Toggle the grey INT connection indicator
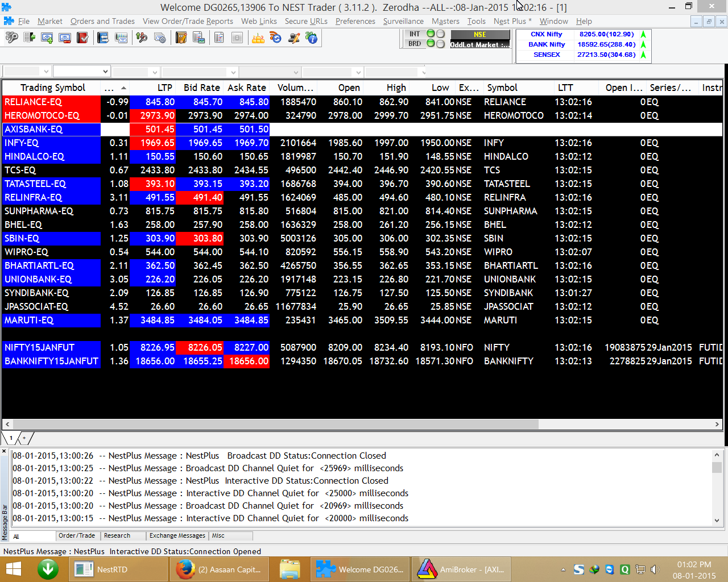 coord(440,34)
